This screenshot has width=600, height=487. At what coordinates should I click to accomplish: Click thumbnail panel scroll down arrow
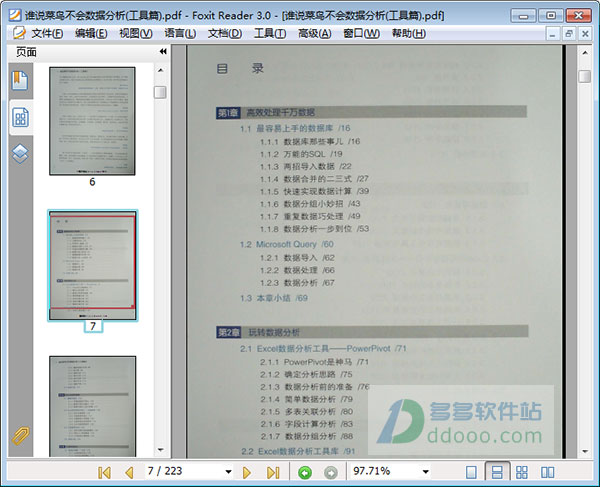click(x=161, y=450)
